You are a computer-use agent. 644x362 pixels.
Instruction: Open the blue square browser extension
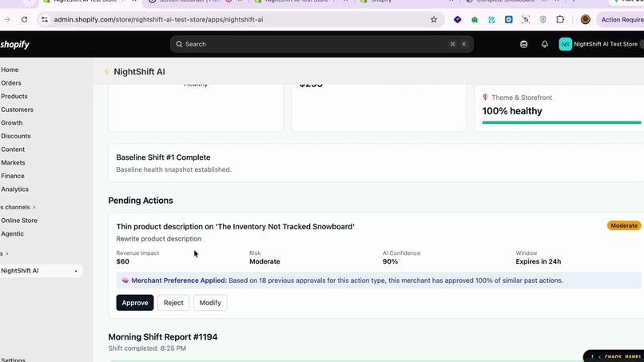click(508, 19)
